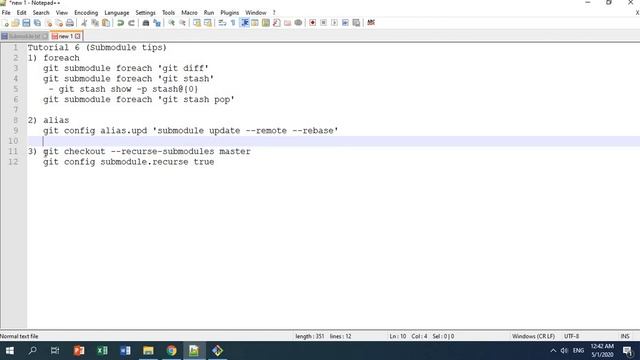The width and height of the screenshot is (640, 360).
Task: Click the line 'git config submodule.recurse true'
Action: (x=129, y=162)
